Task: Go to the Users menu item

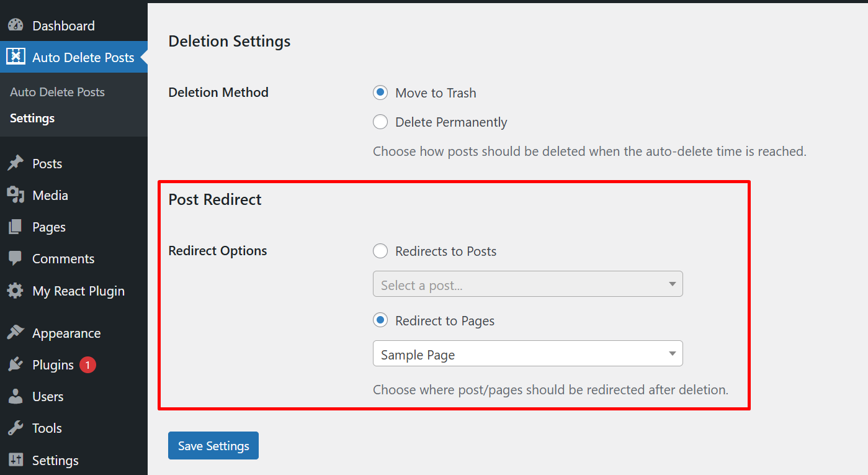Action: point(48,396)
